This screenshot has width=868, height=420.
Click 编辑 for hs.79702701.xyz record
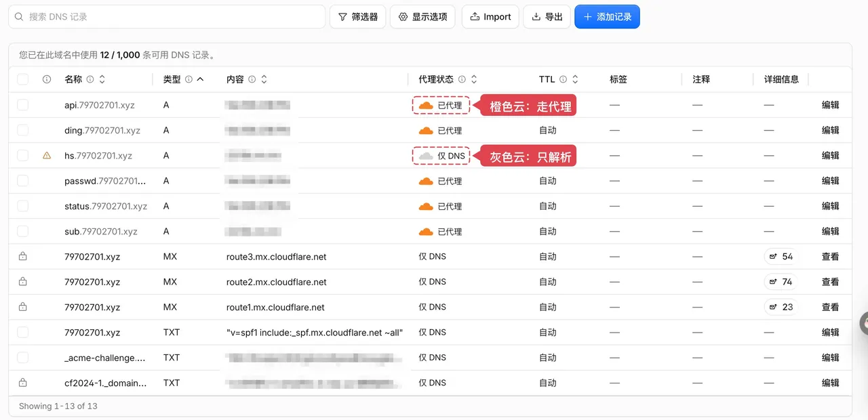click(x=831, y=156)
